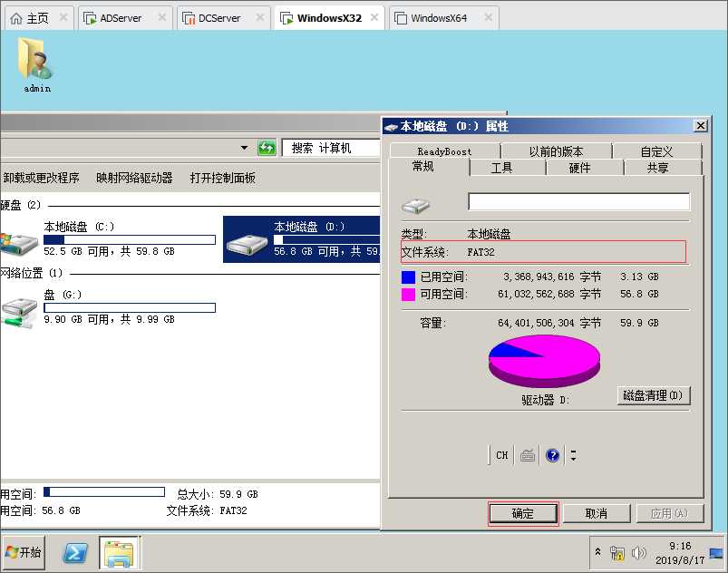Open the 以前的版本 tab
The height and width of the screenshot is (573, 728).
pos(556,151)
